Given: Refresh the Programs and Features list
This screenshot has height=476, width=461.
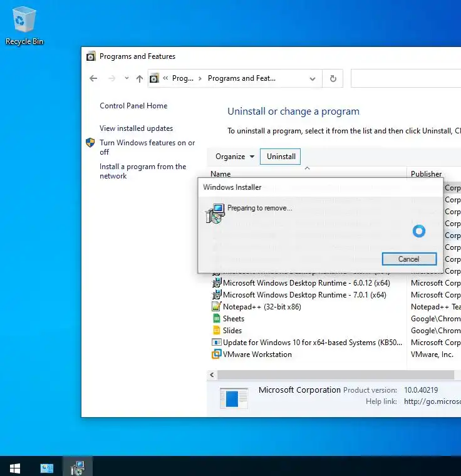Looking at the screenshot, I should coord(333,79).
